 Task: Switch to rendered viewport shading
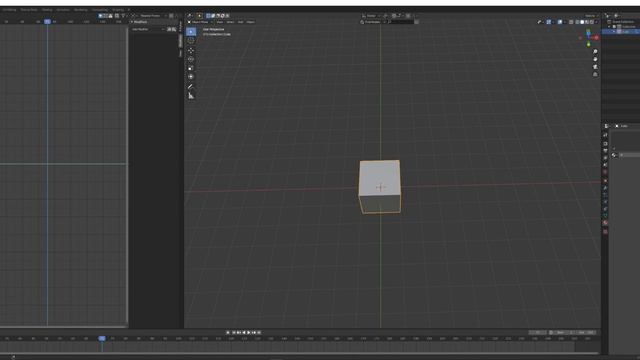(592, 22)
